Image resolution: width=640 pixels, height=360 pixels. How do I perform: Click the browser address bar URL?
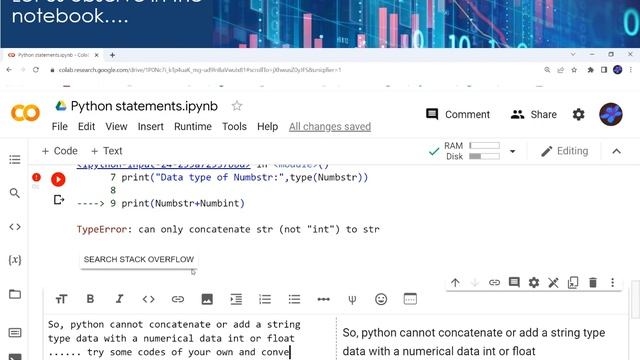200,70
